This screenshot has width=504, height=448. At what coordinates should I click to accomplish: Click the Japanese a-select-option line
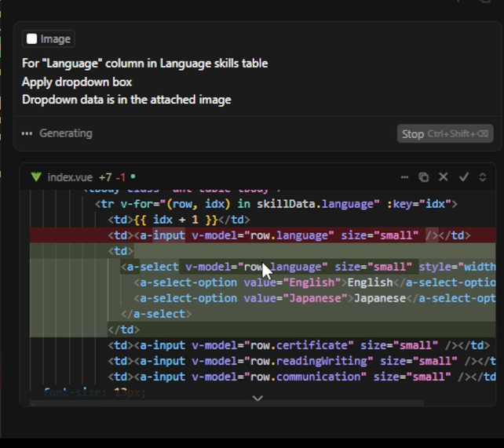tap(314, 298)
